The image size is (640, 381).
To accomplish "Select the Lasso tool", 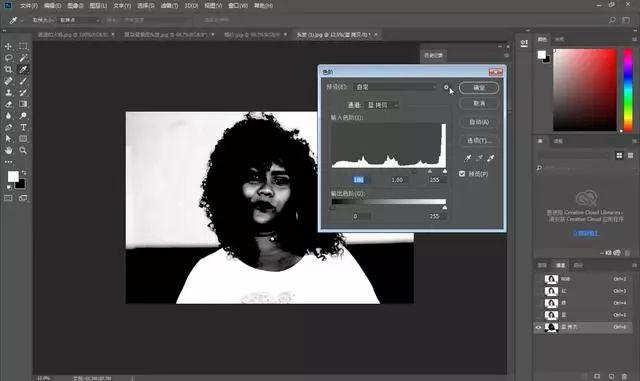I will pos(8,58).
